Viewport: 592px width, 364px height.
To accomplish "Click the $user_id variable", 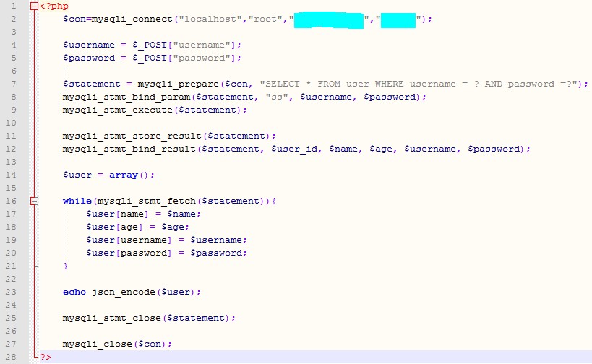I will click(294, 149).
